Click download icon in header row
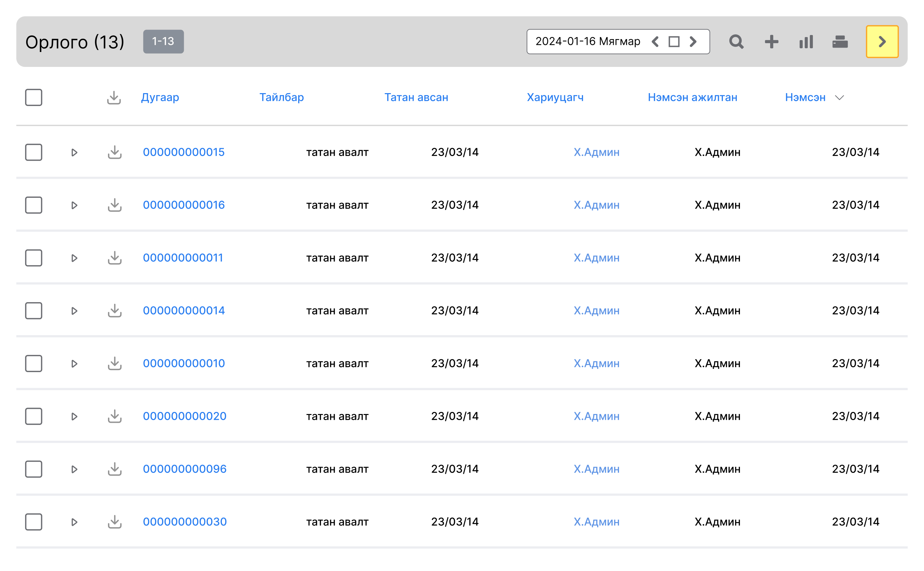This screenshot has height=571, width=924. (113, 98)
